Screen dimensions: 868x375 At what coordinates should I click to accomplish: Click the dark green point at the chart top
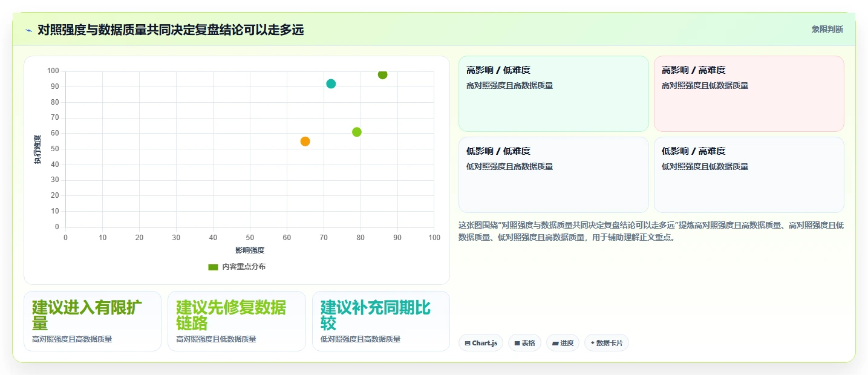coord(382,74)
